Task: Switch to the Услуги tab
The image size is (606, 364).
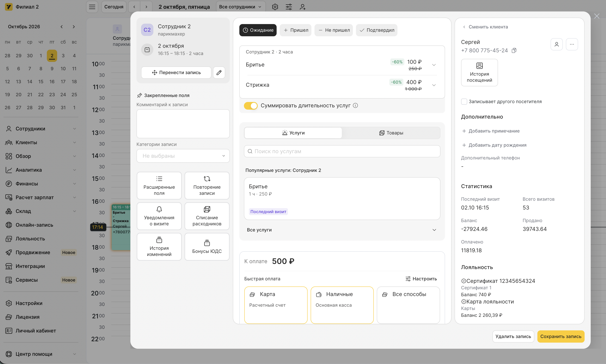Action: click(293, 133)
